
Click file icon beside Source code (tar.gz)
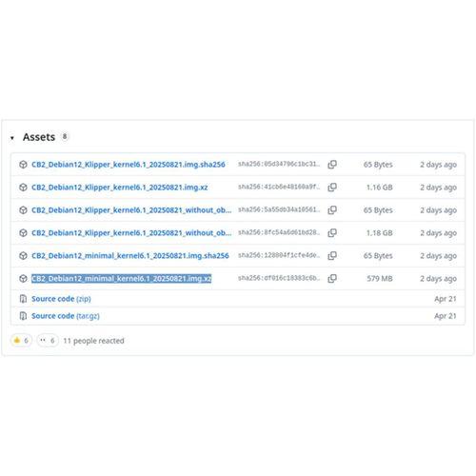click(23, 316)
